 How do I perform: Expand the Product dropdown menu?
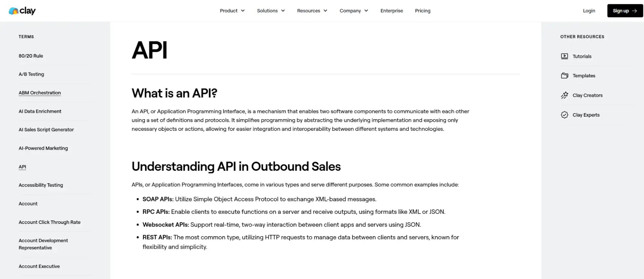tap(232, 11)
